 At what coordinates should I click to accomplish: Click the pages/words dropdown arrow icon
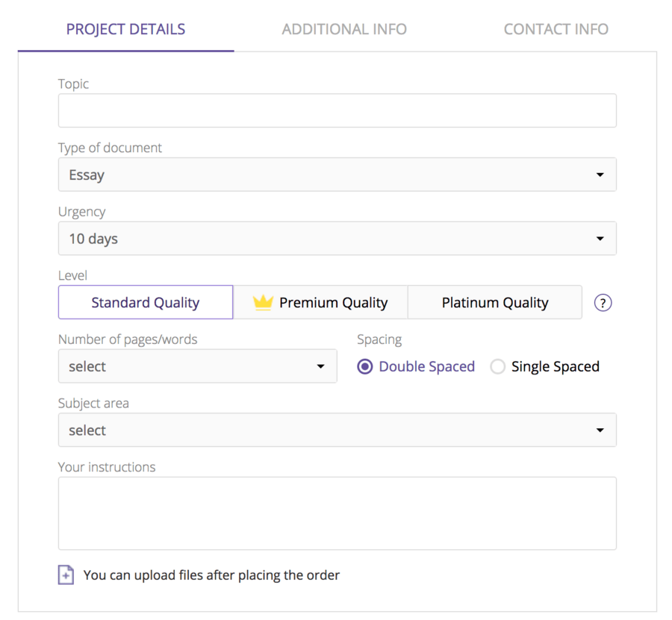(320, 366)
